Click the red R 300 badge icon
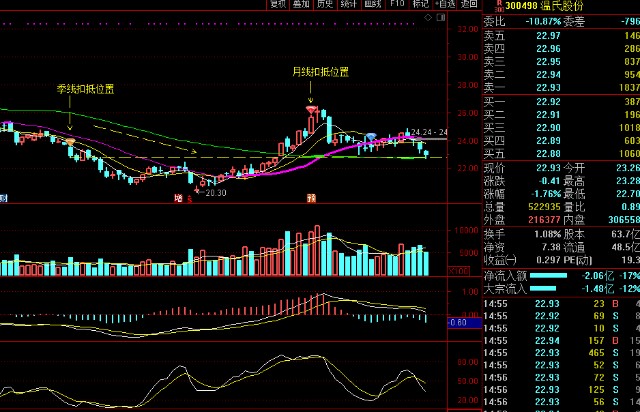The width and height of the screenshot is (640, 412). coord(498,6)
